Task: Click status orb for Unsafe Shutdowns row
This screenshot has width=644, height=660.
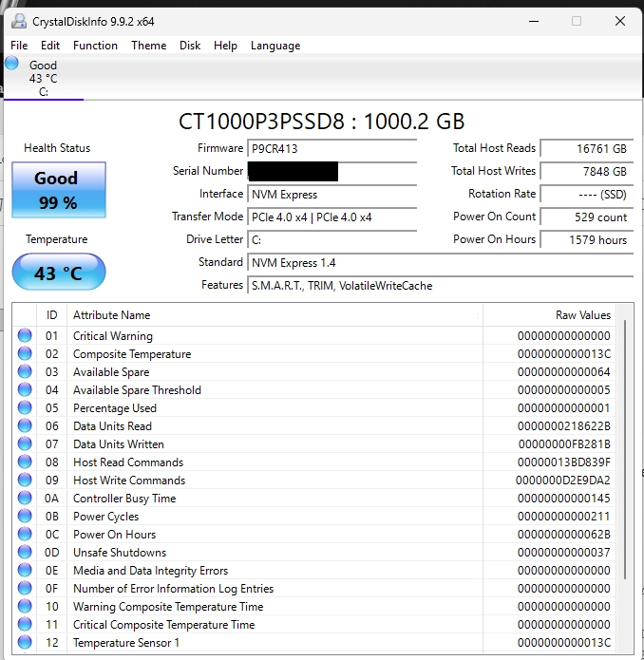Action: point(25,553)
